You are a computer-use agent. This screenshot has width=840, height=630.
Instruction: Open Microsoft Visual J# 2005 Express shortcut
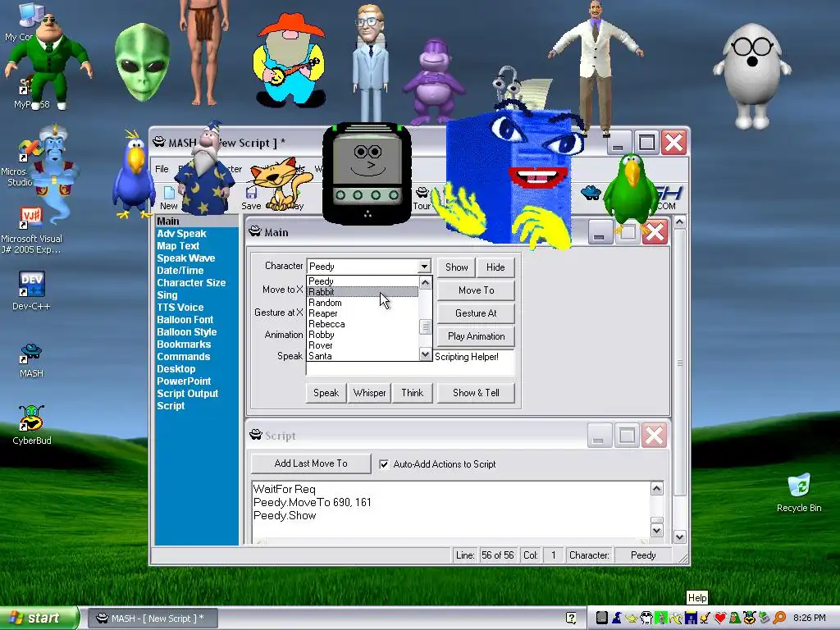pyautogui.click(x=31, y=231)
